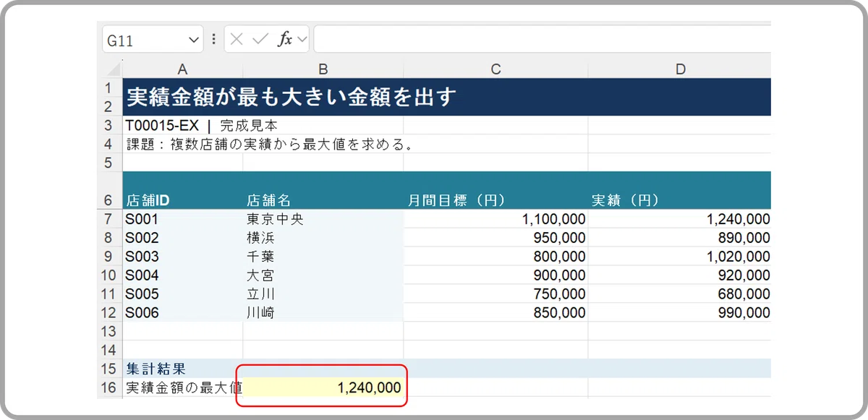Select cell S006
The image size is (868, 420).
pyautogui.click(x=182, y=313)
